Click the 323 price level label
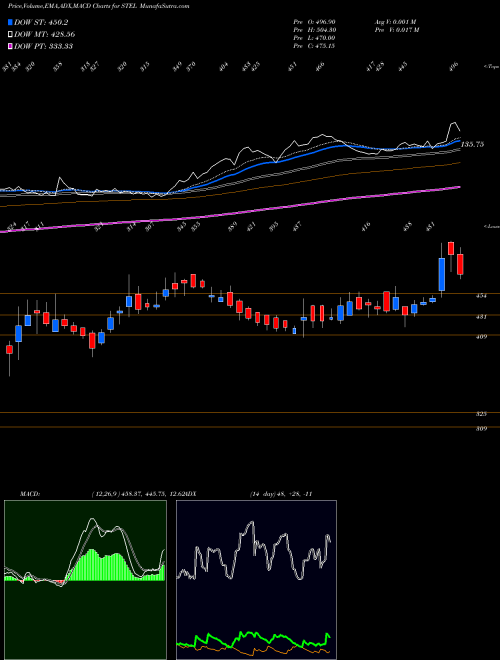Image resolution: width=500 pixels, height=660 pixels. 481,414
